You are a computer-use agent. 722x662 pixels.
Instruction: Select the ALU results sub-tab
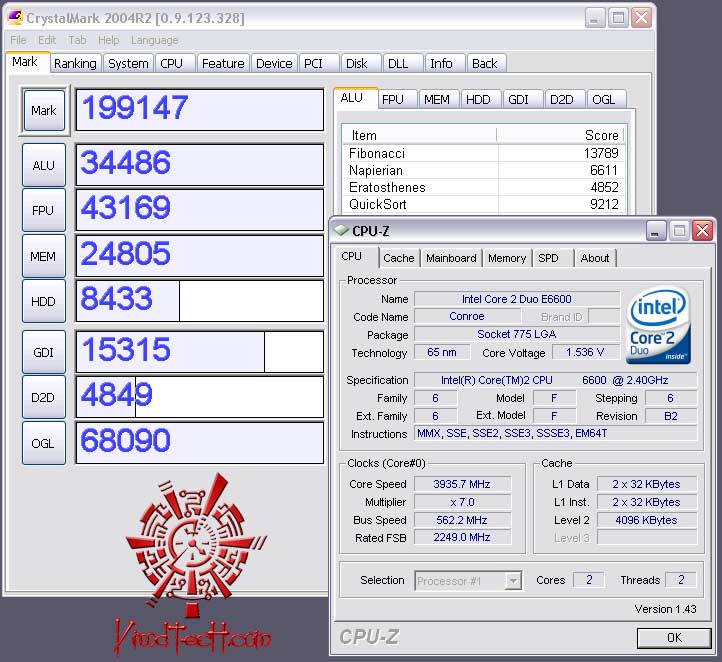(355, 98)
